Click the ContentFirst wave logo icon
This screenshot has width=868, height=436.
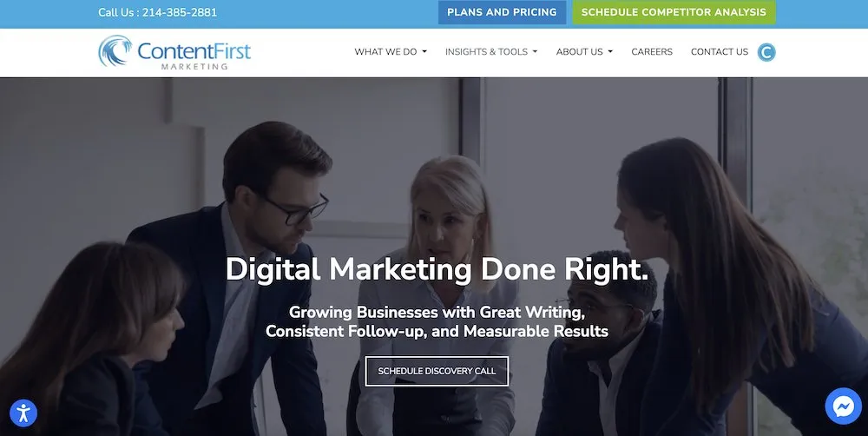coord(115,51)
